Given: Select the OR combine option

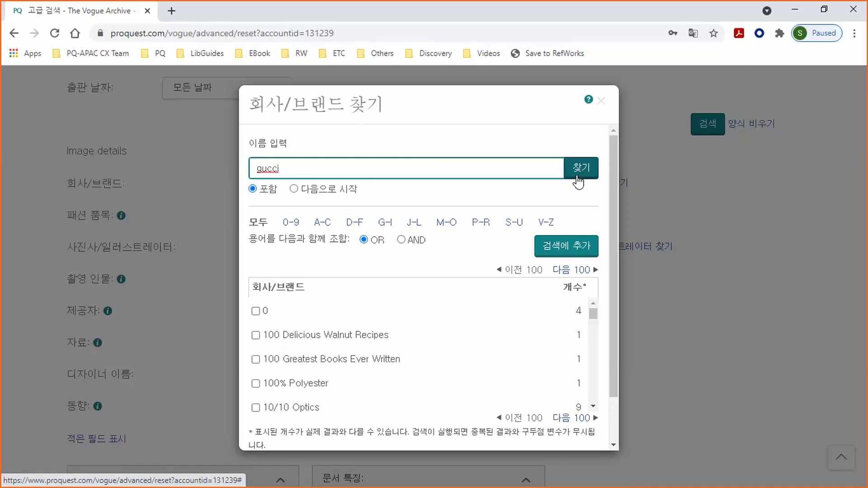Looking at the screenshot, I should (363, 239).
